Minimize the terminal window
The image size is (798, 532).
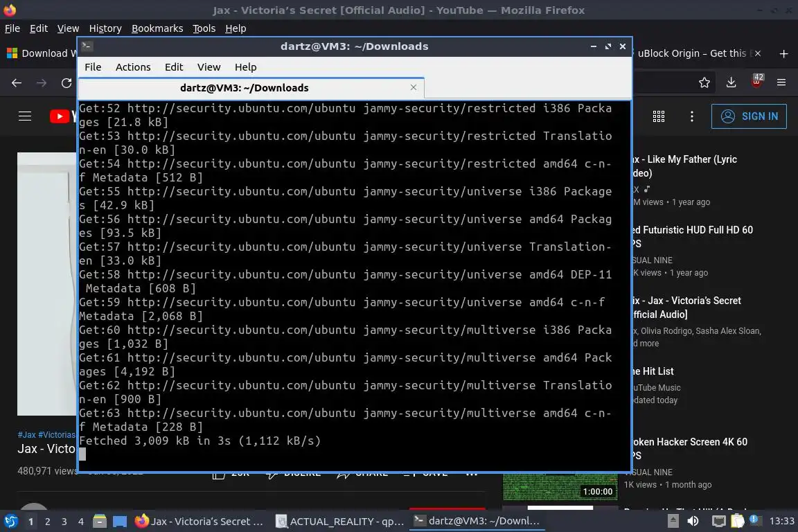[594, 46]
